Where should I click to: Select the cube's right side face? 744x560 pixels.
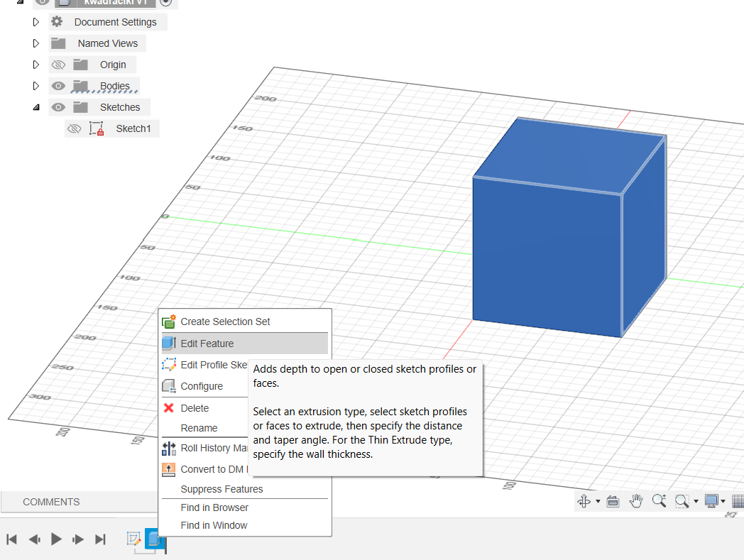pyautogui.click(x=645, y=235)
